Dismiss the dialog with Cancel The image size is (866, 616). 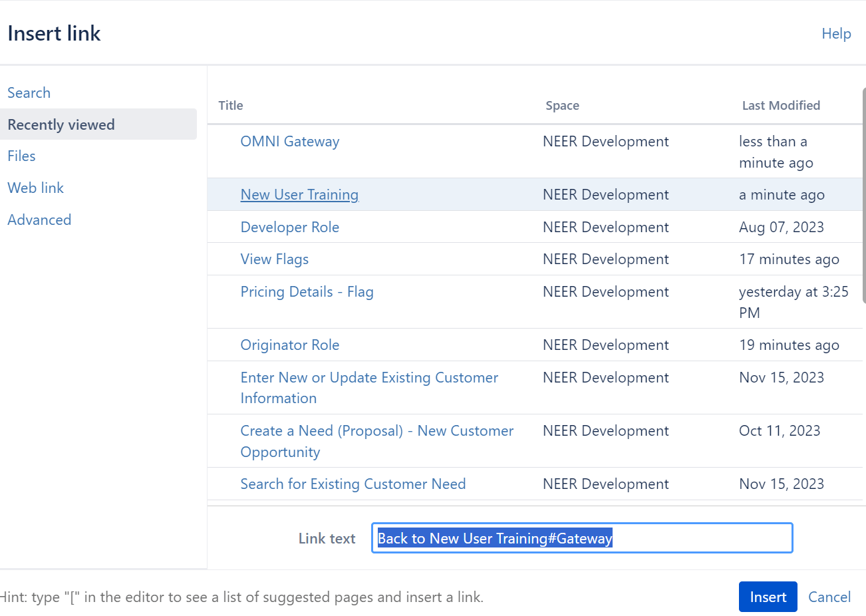(x=829, y=597)
